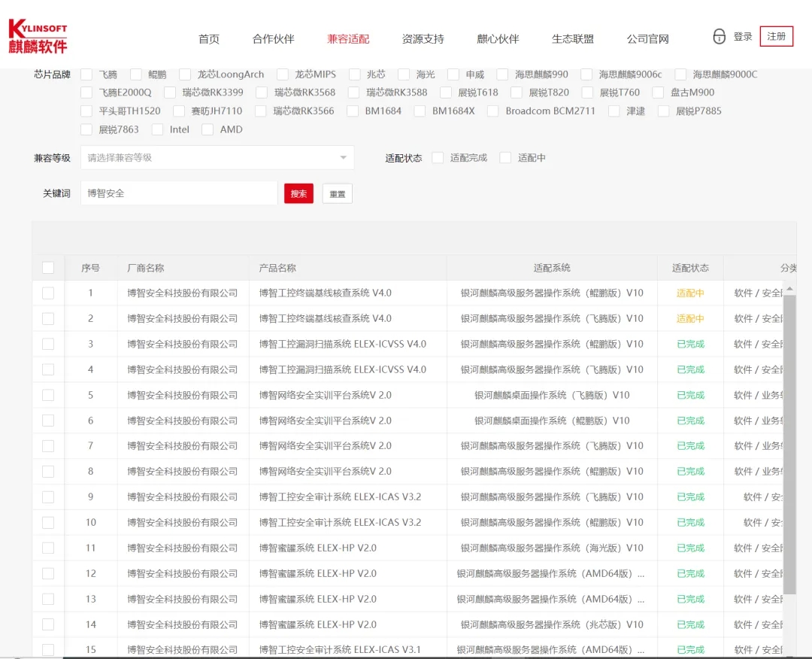The width and height of the screenshot is (812, 659).
Task: Select row 1 checkbox
Action: click(x=48, y=293)
